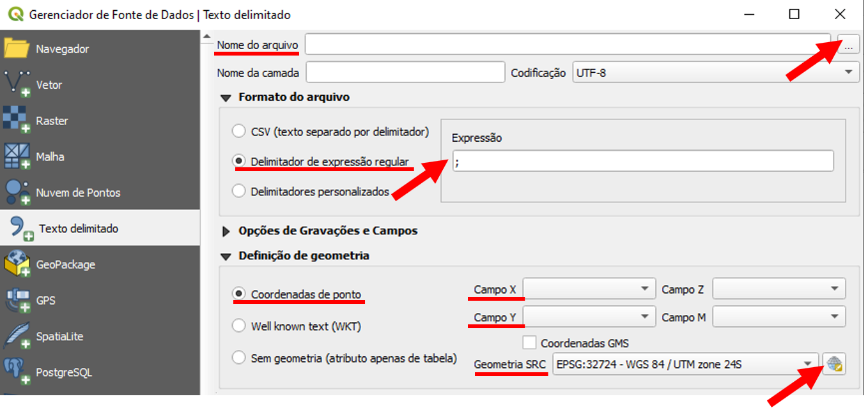This screenshot has width=868, height=408.
Task: Click the browse file "..." button
Action: coord(848,46)
